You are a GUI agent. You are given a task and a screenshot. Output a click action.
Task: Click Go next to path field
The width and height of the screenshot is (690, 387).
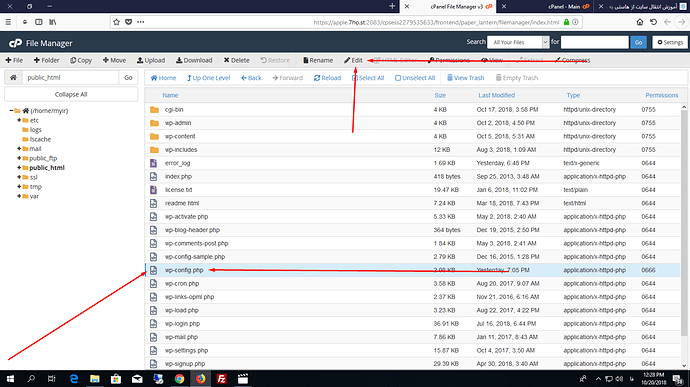128,77
